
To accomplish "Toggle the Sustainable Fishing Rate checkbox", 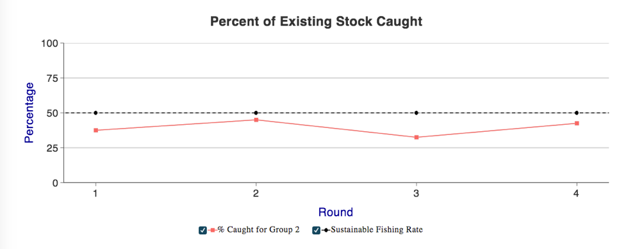I will (317, 230).
